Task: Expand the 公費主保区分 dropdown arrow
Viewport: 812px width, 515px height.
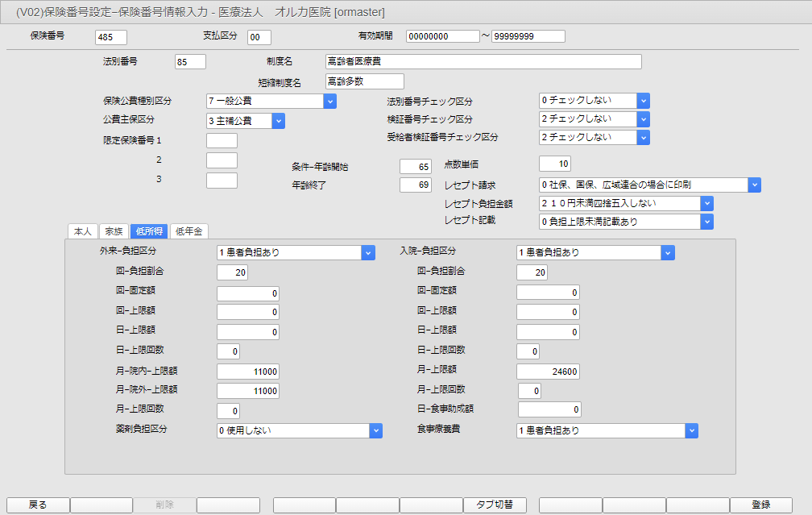Action: (278, 121)
